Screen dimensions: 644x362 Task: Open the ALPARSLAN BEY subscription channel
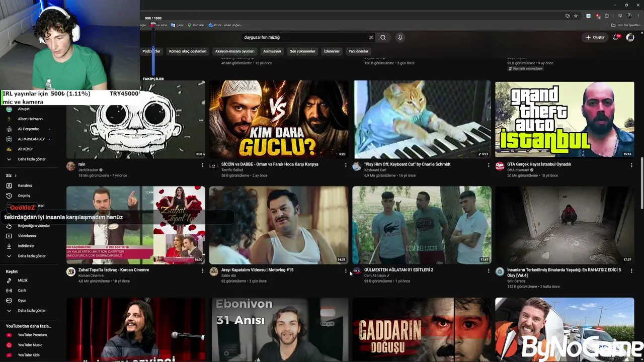[29, 139]
